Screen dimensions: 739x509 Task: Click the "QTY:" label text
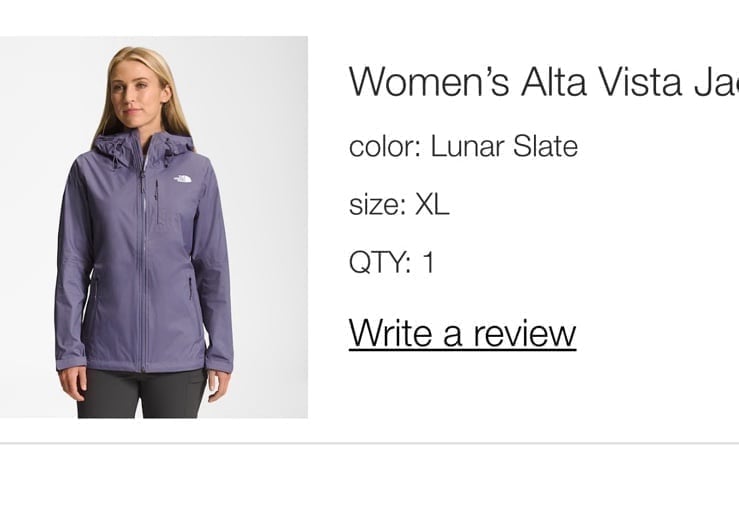pos(380,263)
